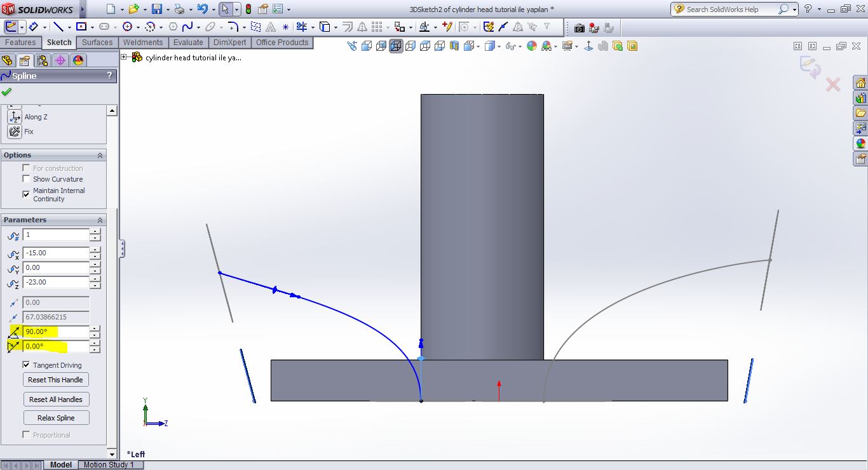The height and width of the screenshot is (470, 868).
Task: Uncheck Maintain Internal Continuity
Action: click(x=26, y=194)
